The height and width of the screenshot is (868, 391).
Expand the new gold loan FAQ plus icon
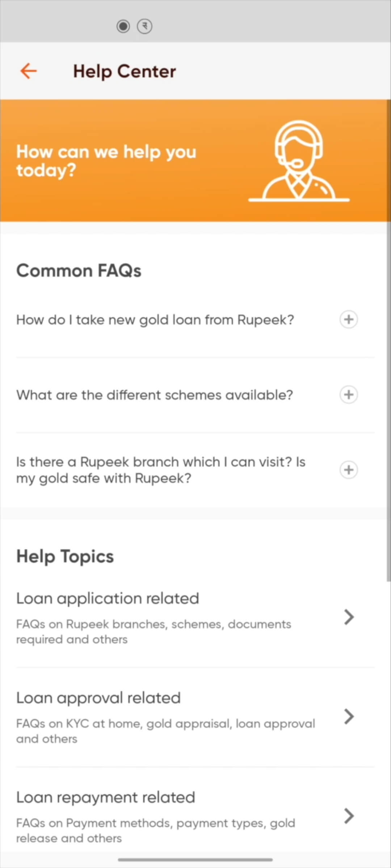(x=348, y=319)
